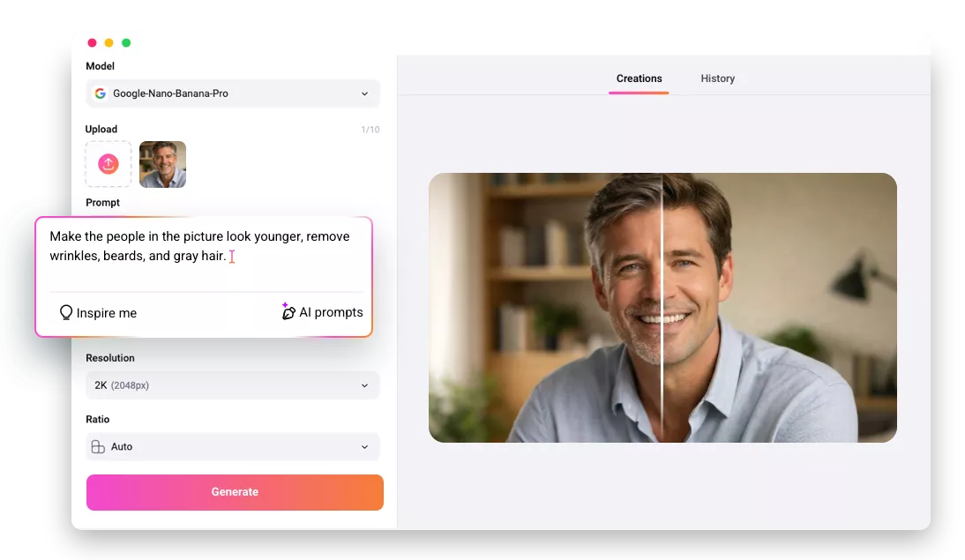The image size is (965, 560).
Task: Select the AI prompts text label
Action: pyautogui.click(x=331, y=312)
